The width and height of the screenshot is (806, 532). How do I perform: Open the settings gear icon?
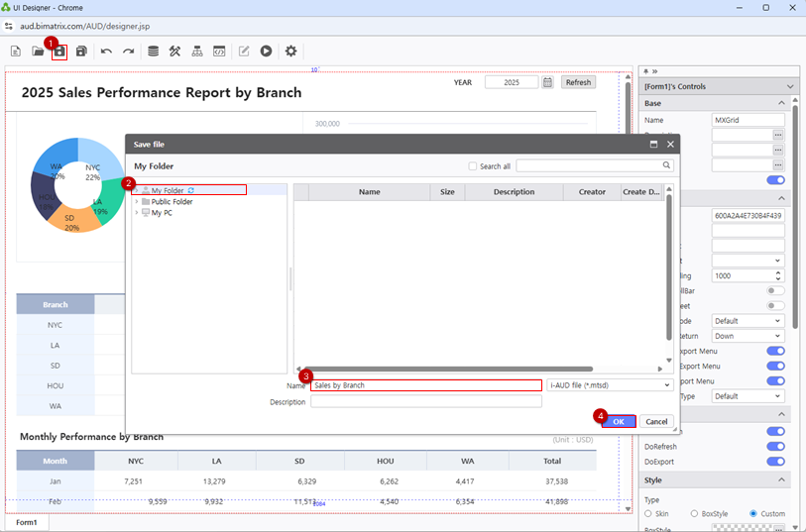pos(290,52)
